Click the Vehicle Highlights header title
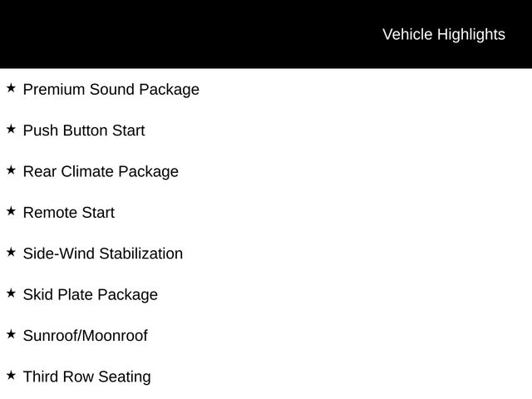Image resolution: width=532 pixels, height=399 pixels. click(444, 35)
